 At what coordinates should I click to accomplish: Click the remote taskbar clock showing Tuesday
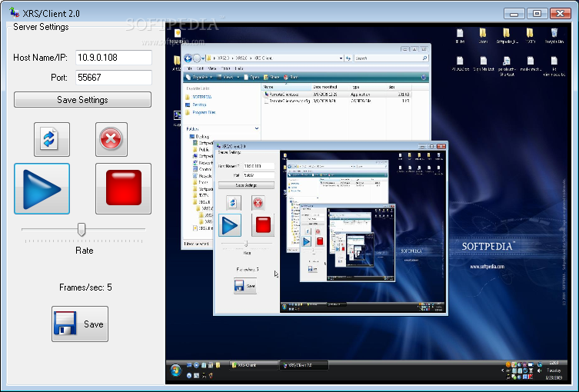coord(554,370)
